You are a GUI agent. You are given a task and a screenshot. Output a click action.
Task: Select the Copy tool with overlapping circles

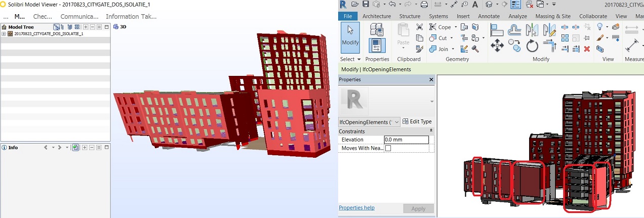[514, 47]
